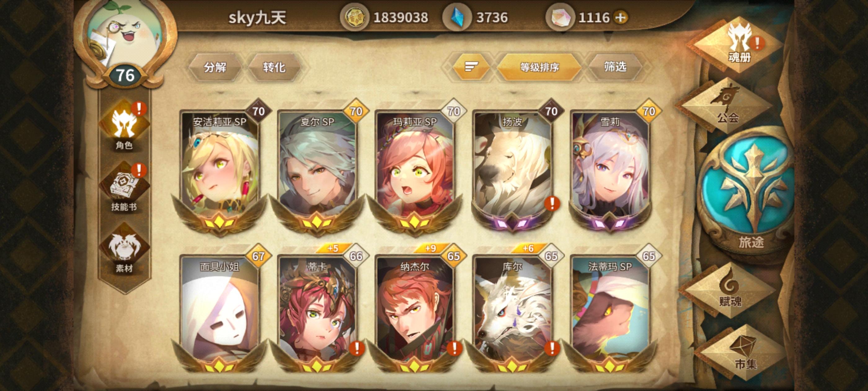Open the 等级排序 sort dropdown
The width and height of the screenshot is (868, 391).
point(539,67)
